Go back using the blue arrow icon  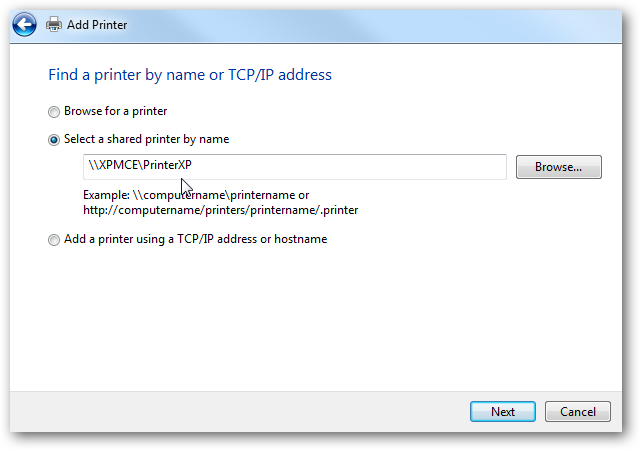[24, 25]
